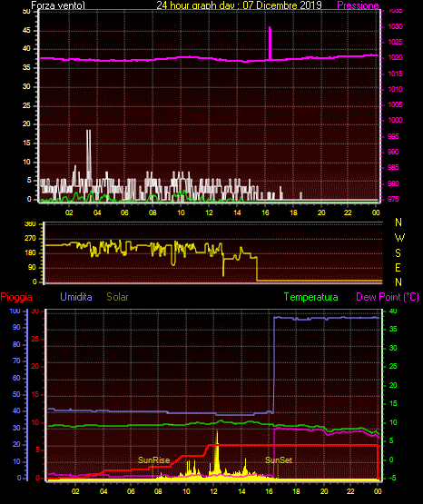Click the SunRise marker label
Image resolution: width=423 pixels, height=504 pixels.
(x=153, y=460)
